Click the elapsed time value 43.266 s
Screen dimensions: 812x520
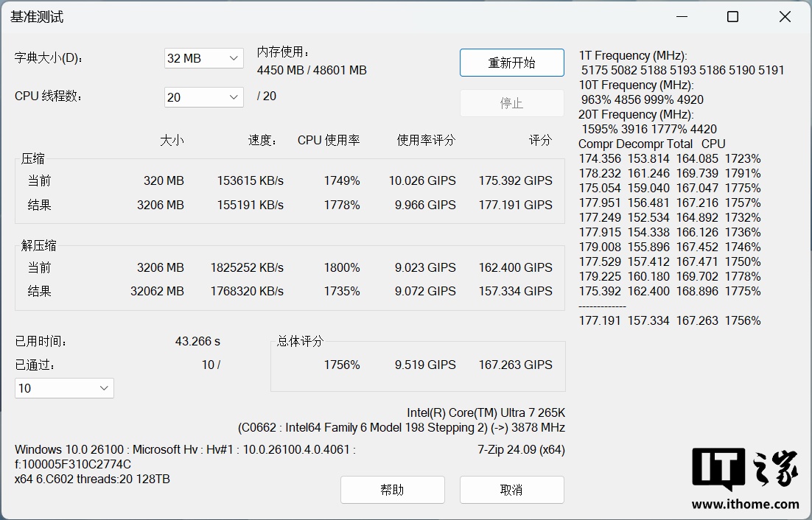click(x=197, y=341)
